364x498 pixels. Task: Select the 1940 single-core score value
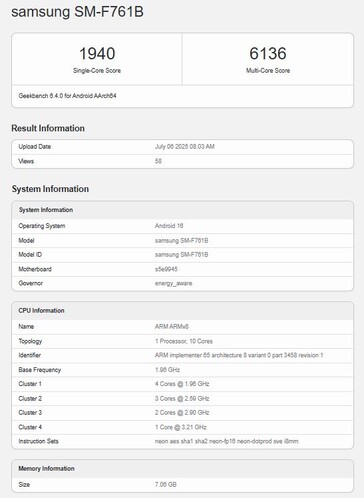pyautogui.click(x=97, y=53)
